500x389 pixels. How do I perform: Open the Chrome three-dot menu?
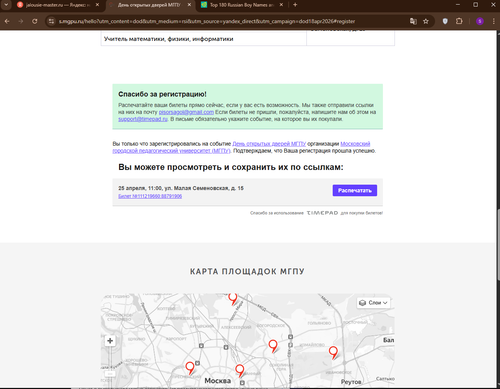[494, 21]
